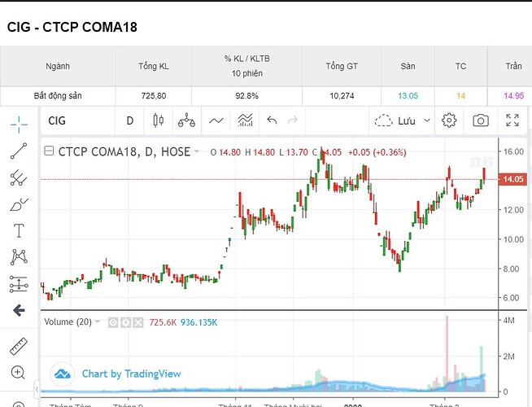Select the pitchfork drawing tool

19,177
